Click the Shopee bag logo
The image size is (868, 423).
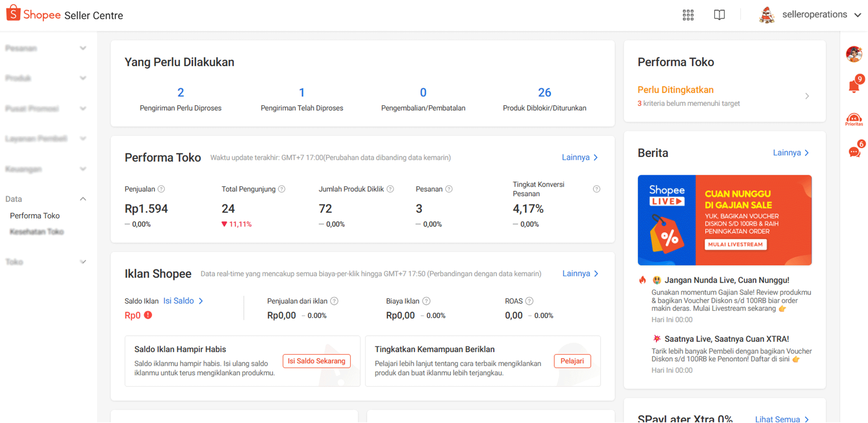[13, 13]
